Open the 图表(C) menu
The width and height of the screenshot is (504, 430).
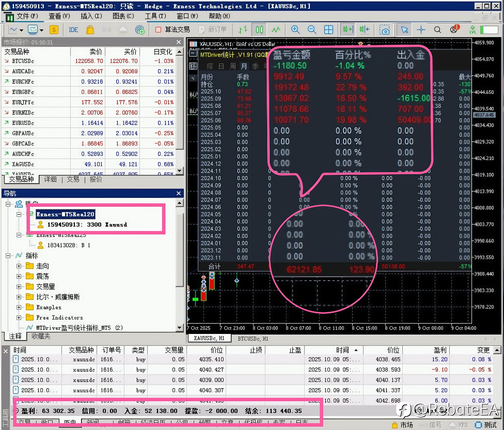[123, 16]
